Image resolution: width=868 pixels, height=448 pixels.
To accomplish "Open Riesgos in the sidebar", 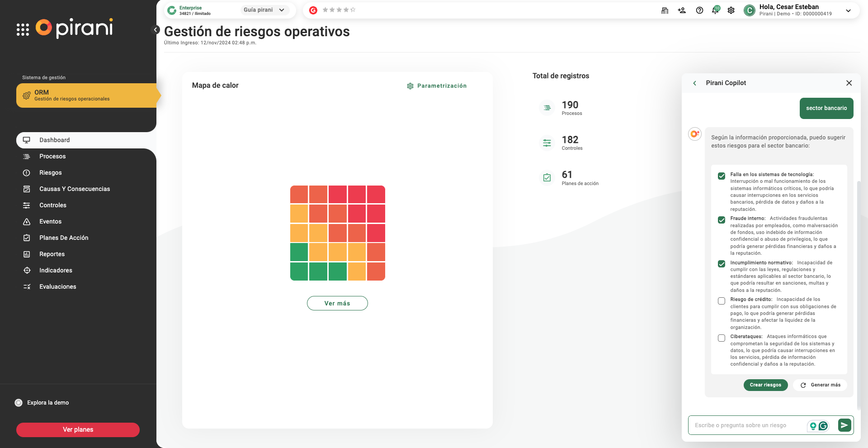I will coord(51,173).
